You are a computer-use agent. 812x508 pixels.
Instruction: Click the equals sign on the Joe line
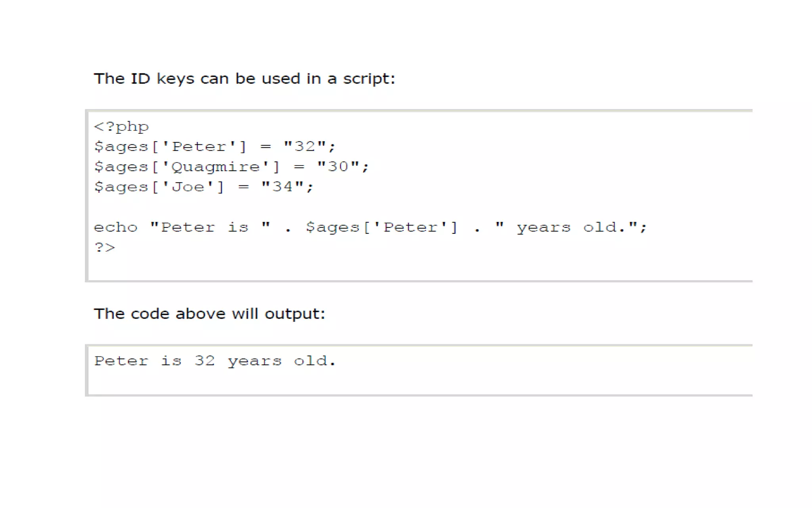243,187
